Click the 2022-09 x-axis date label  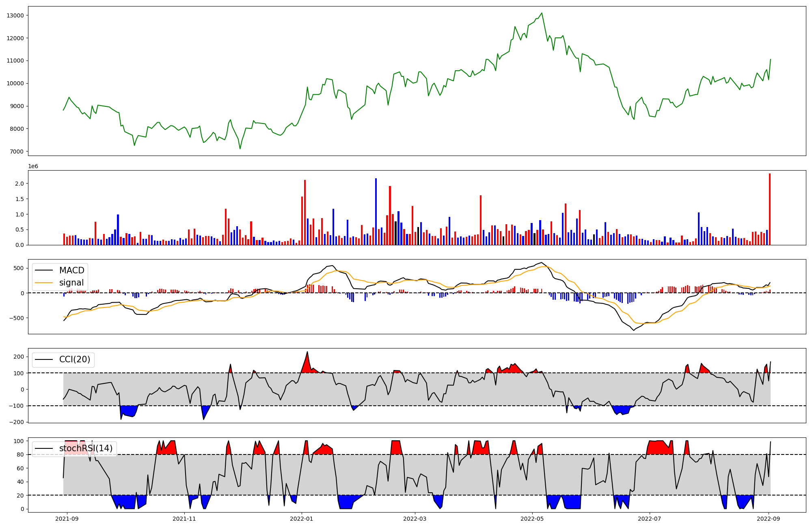(x=769, y=518)
